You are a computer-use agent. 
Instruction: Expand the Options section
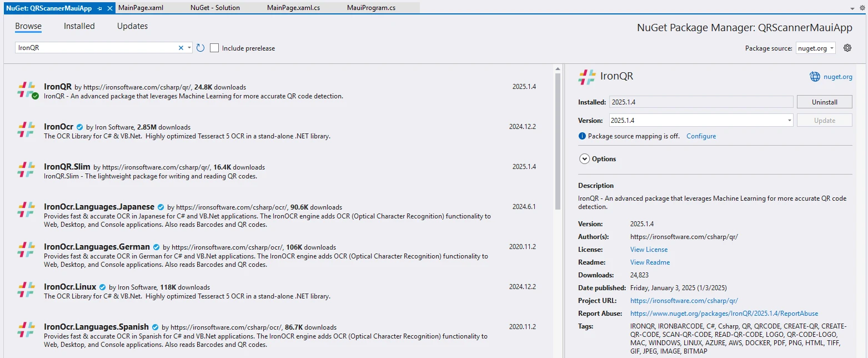click(x=584, y=159)
